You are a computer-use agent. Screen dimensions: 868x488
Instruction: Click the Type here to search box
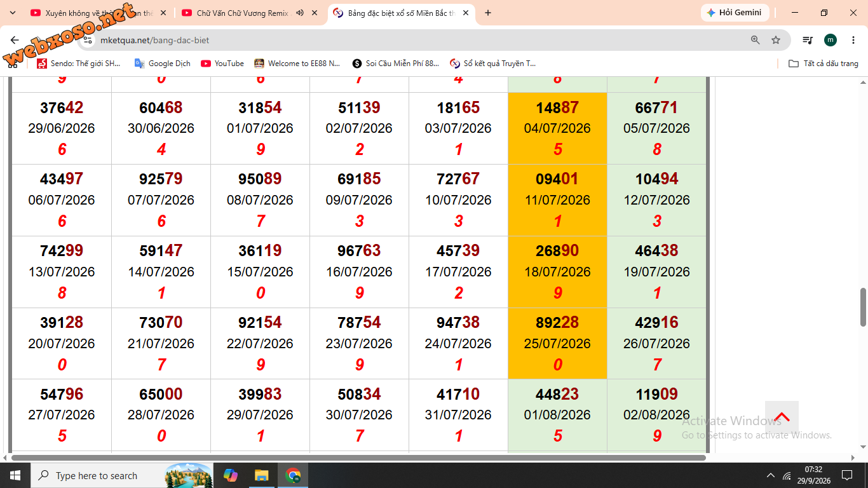(x=123, y=475)
